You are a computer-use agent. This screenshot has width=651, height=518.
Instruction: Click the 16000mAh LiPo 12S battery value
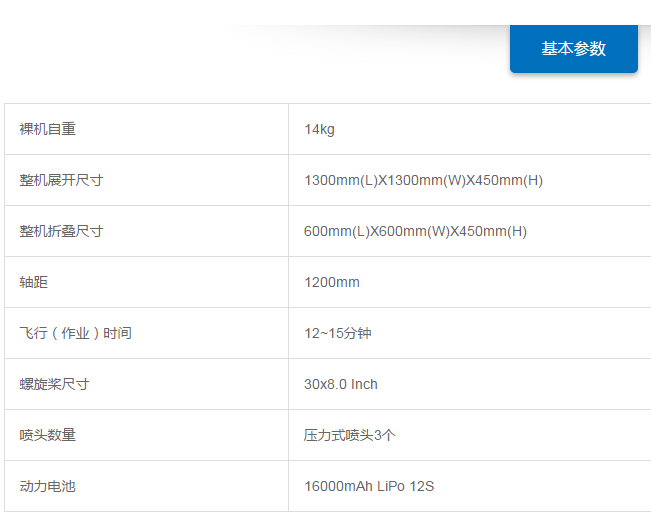369,486
